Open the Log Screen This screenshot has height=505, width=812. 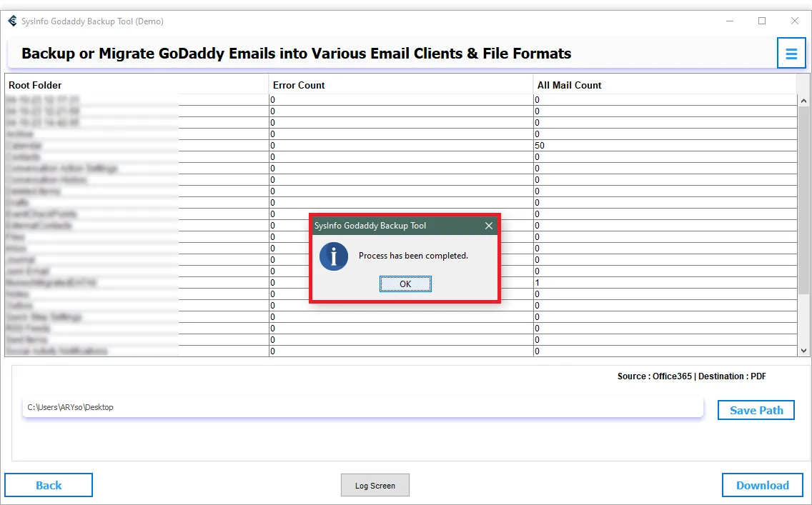(x=375, y=485)
